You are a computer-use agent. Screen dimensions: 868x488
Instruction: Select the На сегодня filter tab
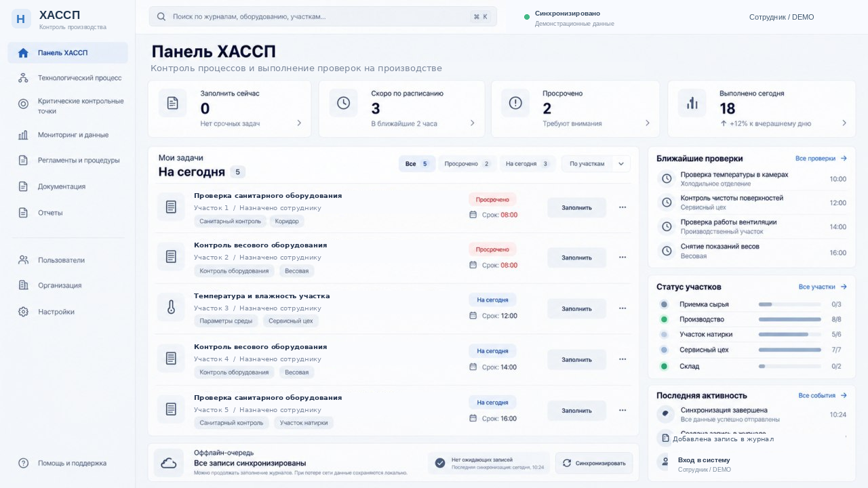528,164
